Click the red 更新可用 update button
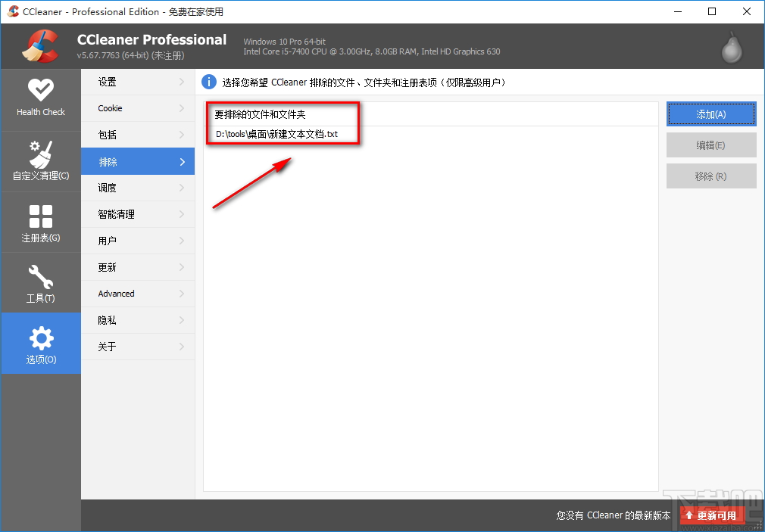This screenshot has width=765, height=532. [x=711, y=515]
